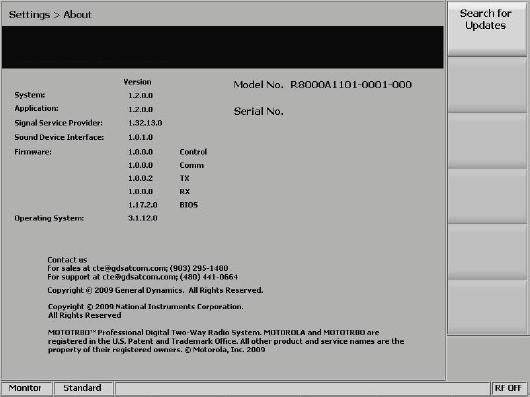This screenshot has height=397, width=530.
Task: Click the National Instruments copyright line
Action: click(x=146, y=311)
